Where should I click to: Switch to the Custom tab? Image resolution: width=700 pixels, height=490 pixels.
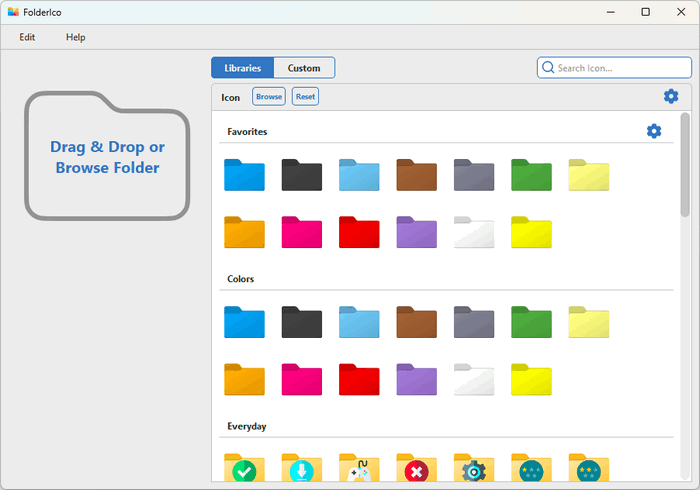[304, 68]
